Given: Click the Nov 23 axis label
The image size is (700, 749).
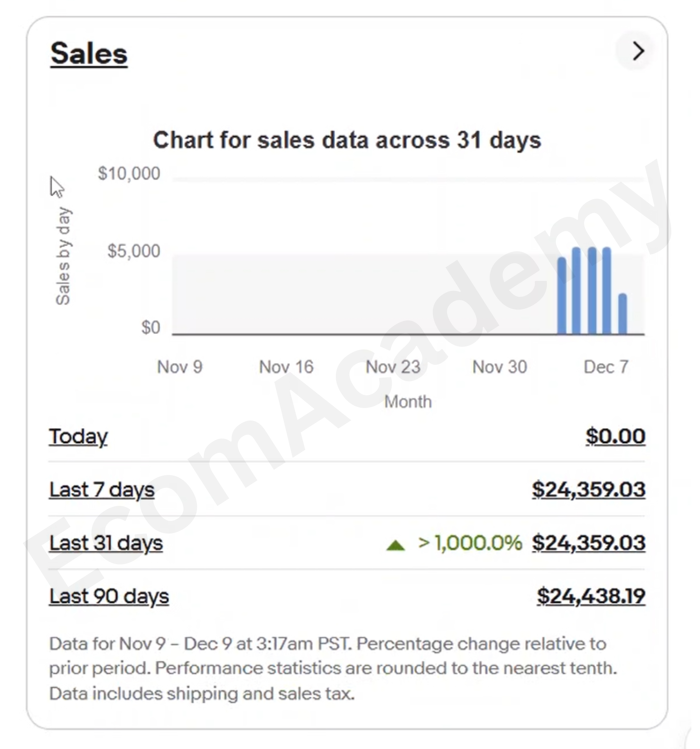Looking at the screenshot, I should point(393,367).
